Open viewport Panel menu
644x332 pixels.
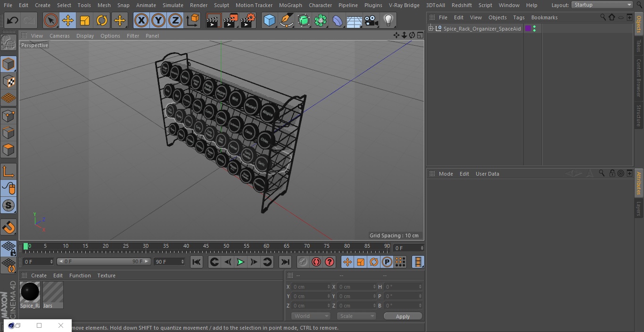click(x=152, y=36)
